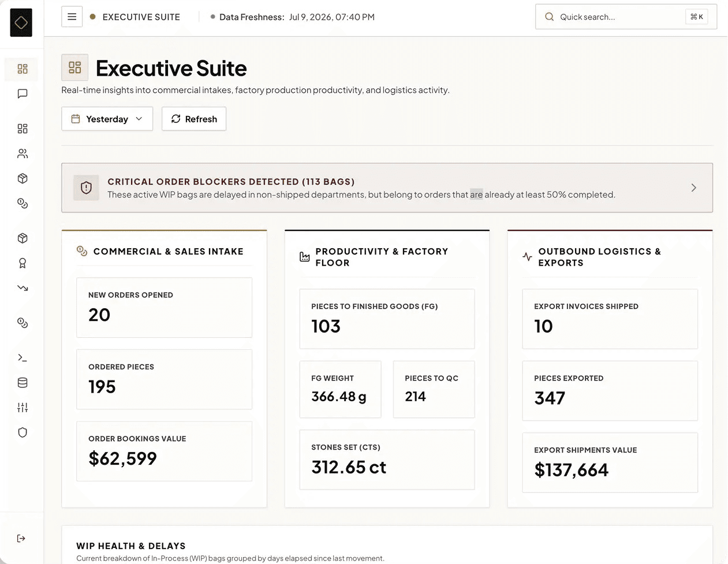Focus the Quick search field

tap(626, 17)
